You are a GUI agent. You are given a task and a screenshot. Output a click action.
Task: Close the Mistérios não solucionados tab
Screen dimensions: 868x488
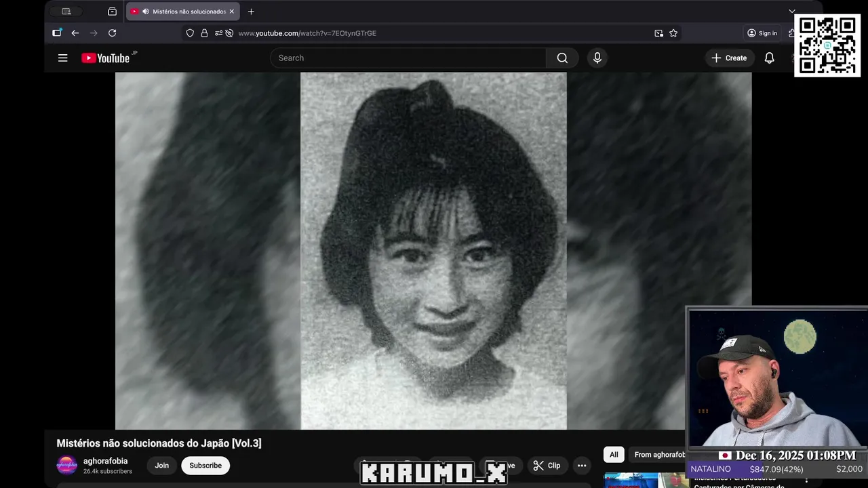tap(231, 12)
